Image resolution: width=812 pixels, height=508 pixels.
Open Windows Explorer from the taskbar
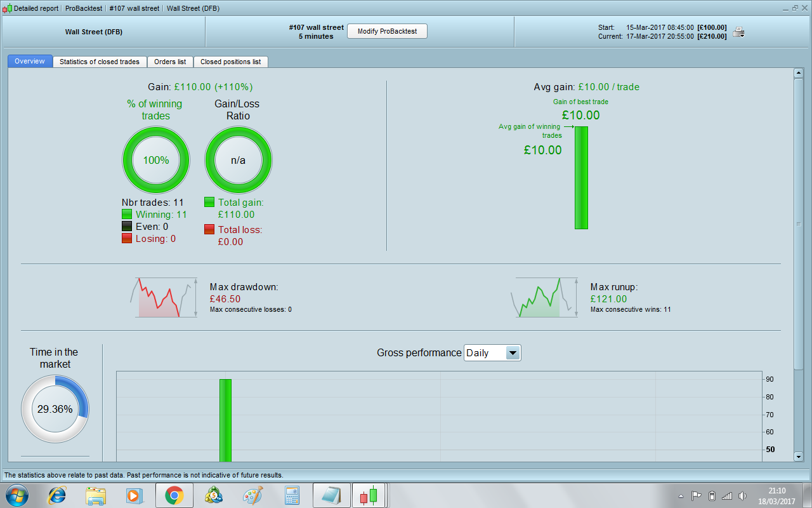point(96,495)
